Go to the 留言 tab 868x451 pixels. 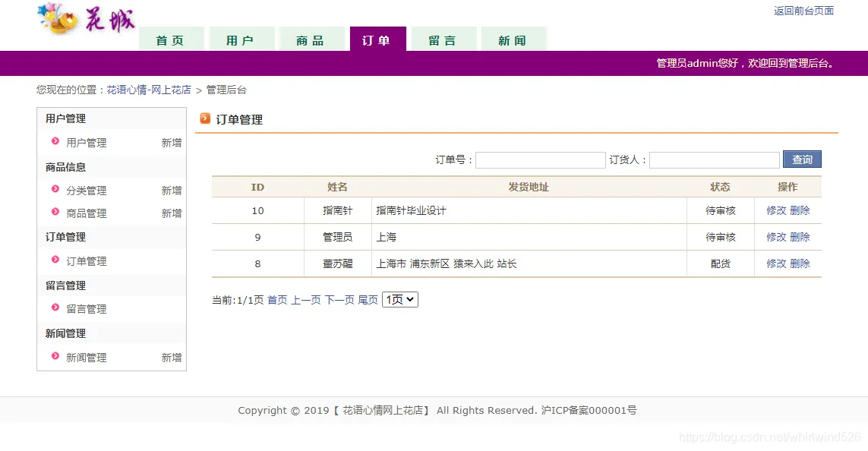coord(443,39)
